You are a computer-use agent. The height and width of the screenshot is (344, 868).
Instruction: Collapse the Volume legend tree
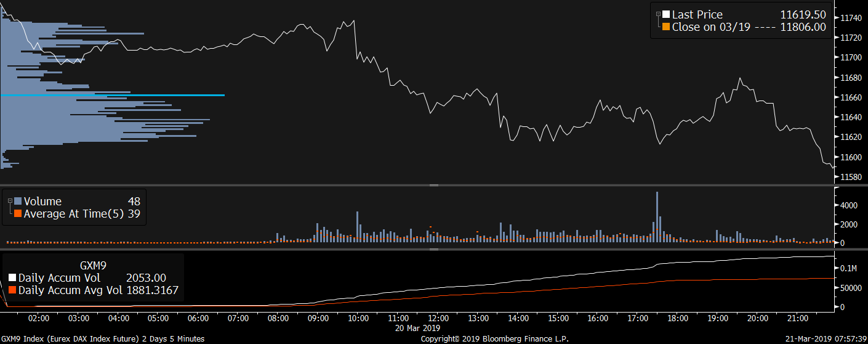pos(10,201)
